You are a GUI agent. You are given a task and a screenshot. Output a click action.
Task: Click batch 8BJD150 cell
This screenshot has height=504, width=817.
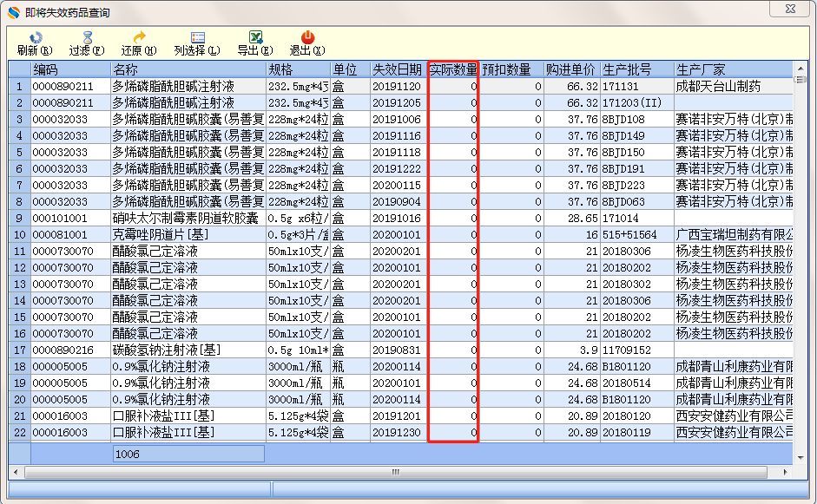pos(637,153)
